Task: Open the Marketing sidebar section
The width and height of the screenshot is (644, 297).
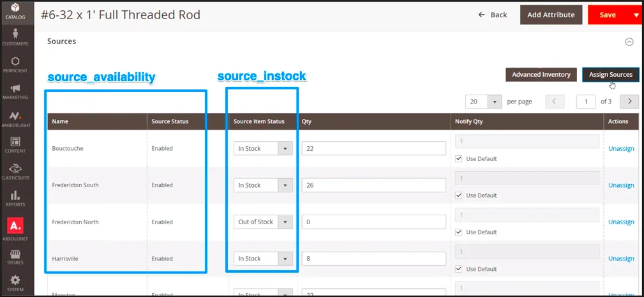Action: click(15, 91)
